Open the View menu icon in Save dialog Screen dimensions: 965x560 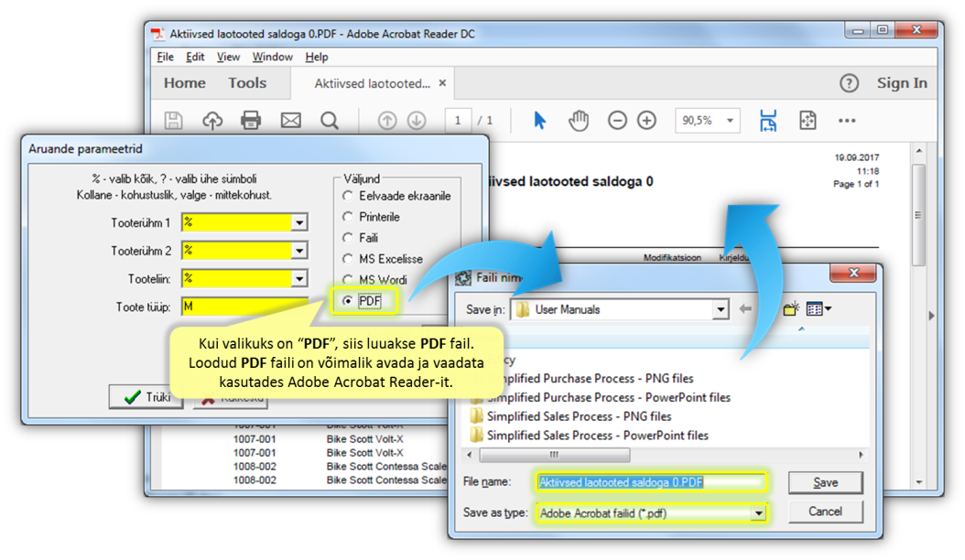pos(819,308)
